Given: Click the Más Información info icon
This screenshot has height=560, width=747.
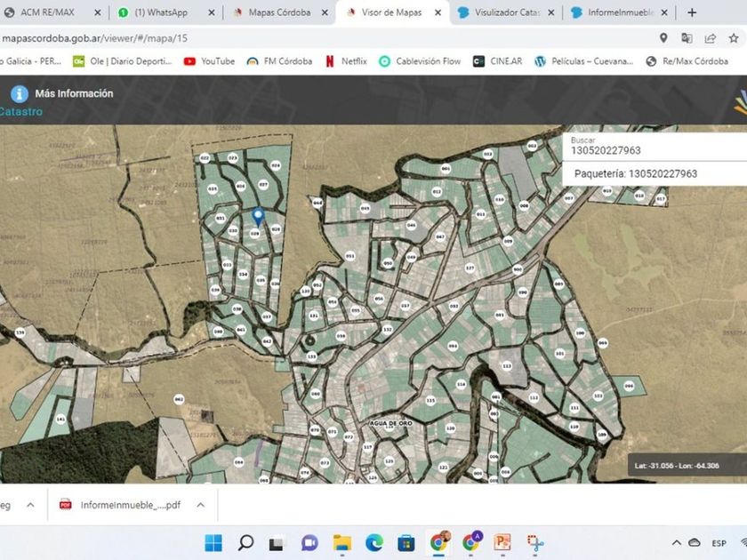Looking at the screenshot, I should coord(19,94).
